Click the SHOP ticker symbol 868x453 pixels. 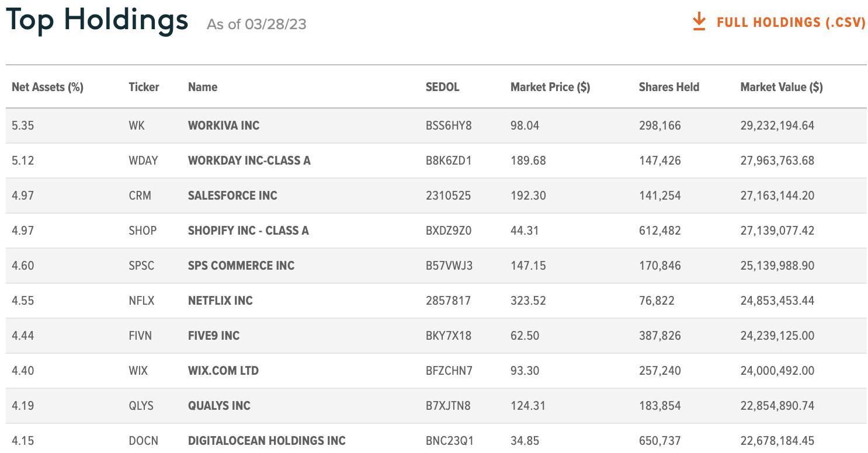click(143, 231)
